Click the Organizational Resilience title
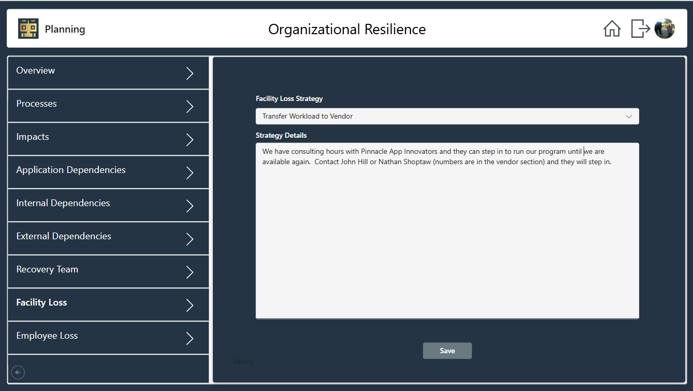 pos(347,29)
